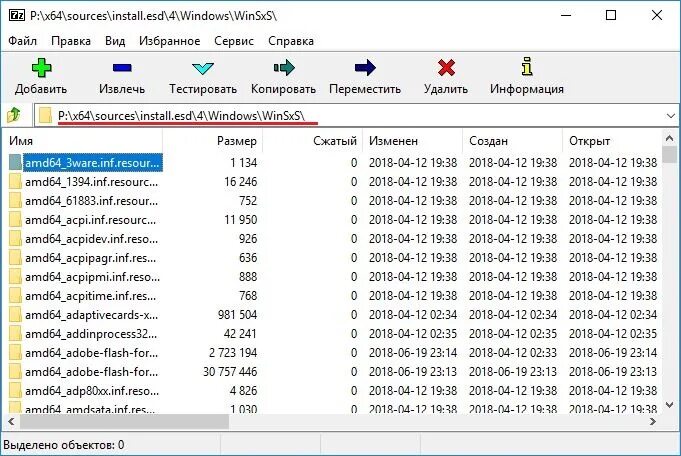Viewport: 681px width, 456px height.
Task: Click the Копировать arrow icon
Action: 284,67
